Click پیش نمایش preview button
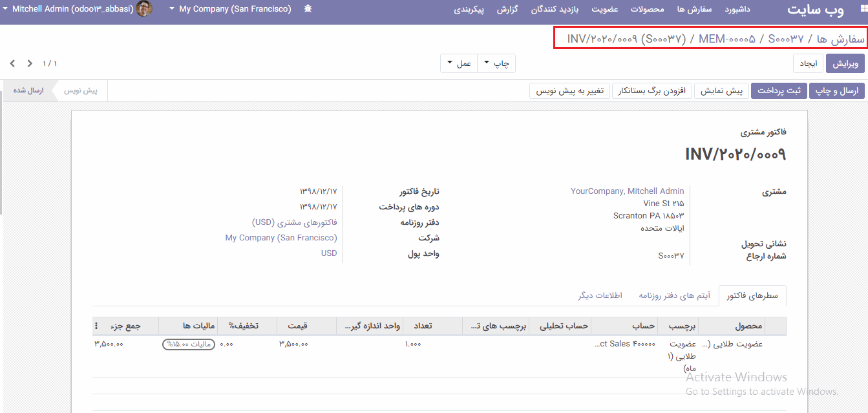Viewport: 868px width, 413px height. (721, 91)
